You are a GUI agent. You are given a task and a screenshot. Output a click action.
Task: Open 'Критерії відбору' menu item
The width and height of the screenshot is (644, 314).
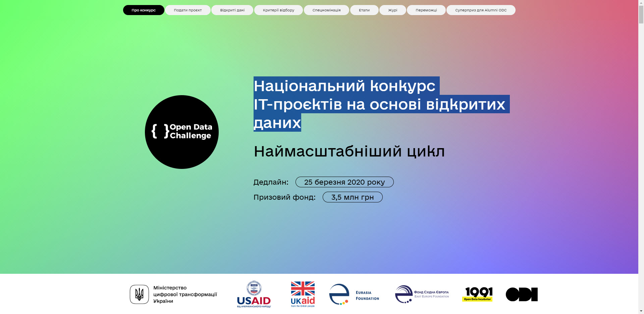[x=278, y=10]
